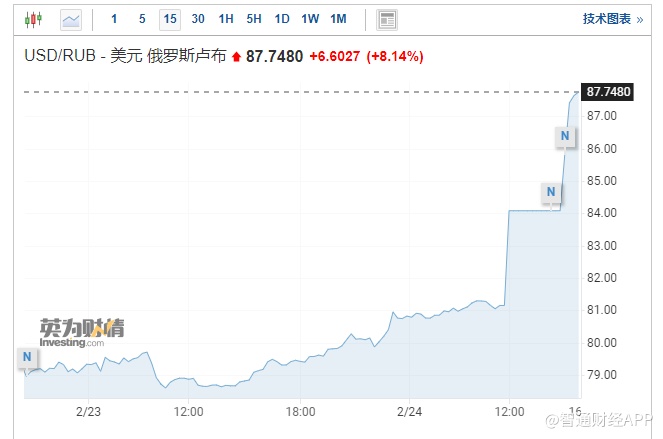Open the 技术图表 link
Screen dimensions: 663x439
(x=611, y=19)
